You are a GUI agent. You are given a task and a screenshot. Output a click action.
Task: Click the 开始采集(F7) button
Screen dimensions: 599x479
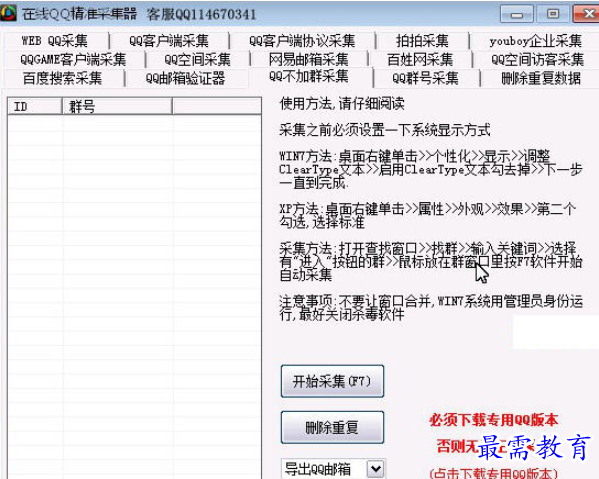click(332, 381)
